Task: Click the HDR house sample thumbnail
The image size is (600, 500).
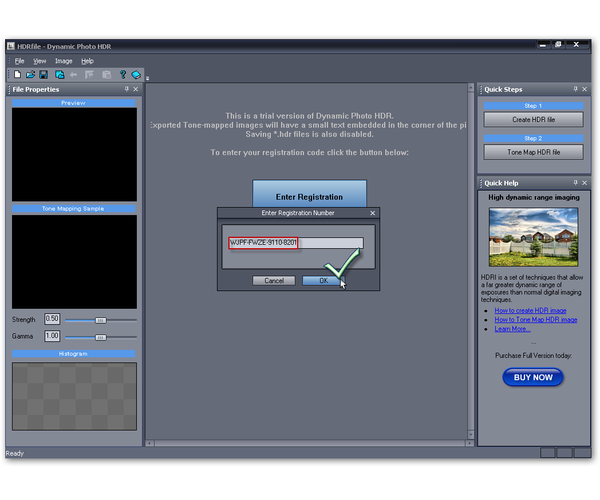Action: click(x=533, y=237)
